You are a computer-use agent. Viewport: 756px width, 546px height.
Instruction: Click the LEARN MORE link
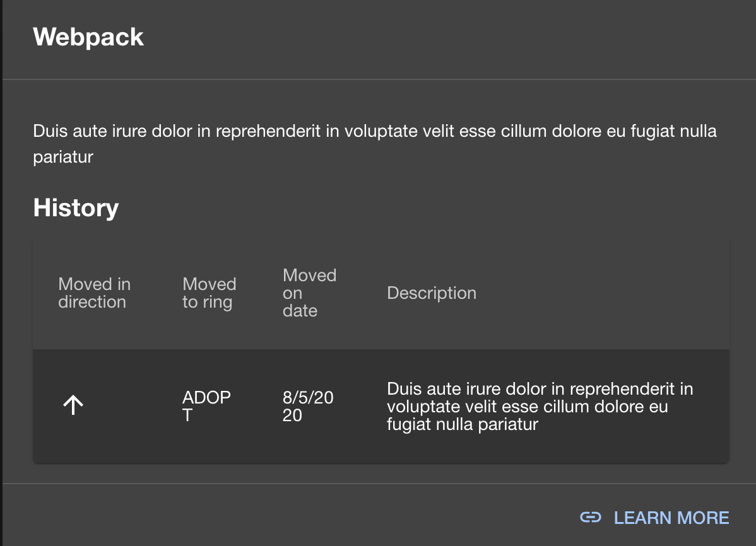coord(654,518)
